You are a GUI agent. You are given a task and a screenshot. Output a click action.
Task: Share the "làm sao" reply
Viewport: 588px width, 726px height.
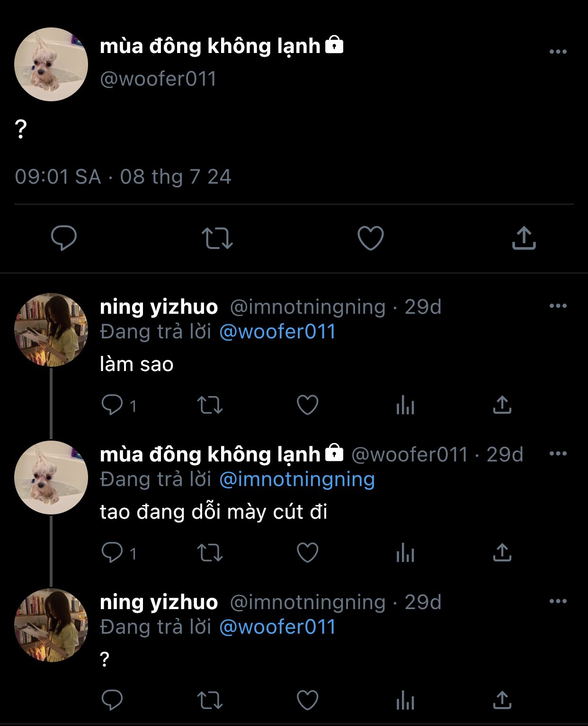tap(502, 405)
